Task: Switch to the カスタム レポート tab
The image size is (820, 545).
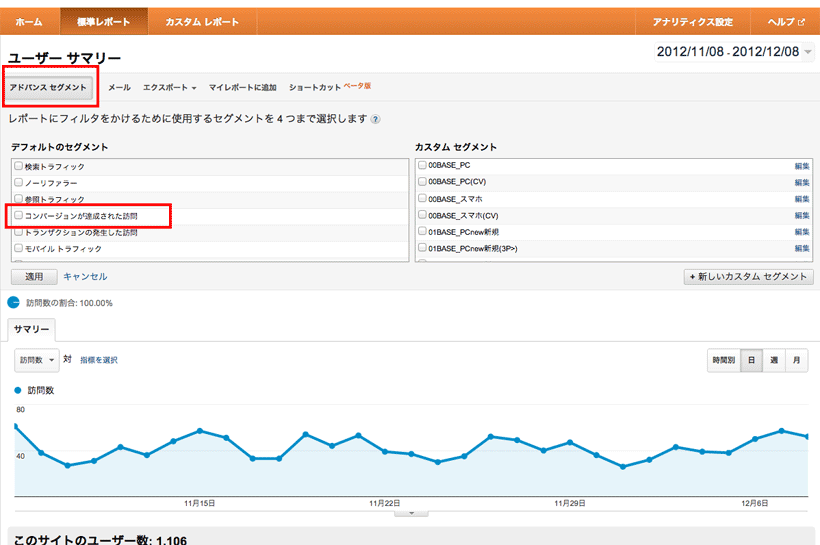Action: tap(202, 21)
